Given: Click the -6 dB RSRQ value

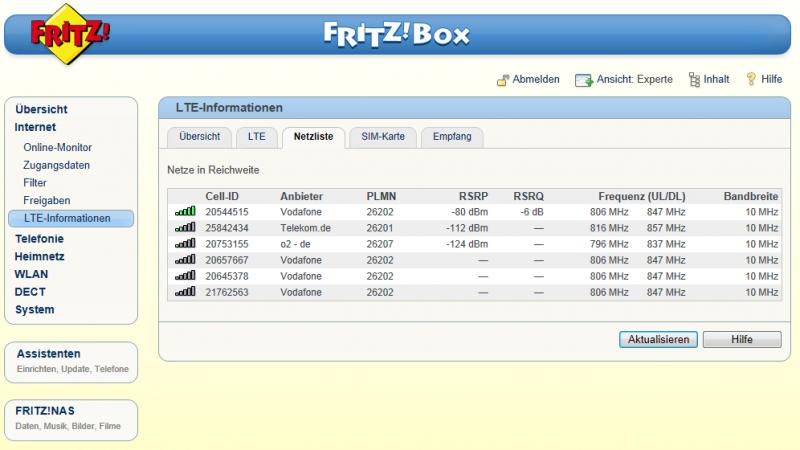Looking at the screenshot, I should 532,212.
